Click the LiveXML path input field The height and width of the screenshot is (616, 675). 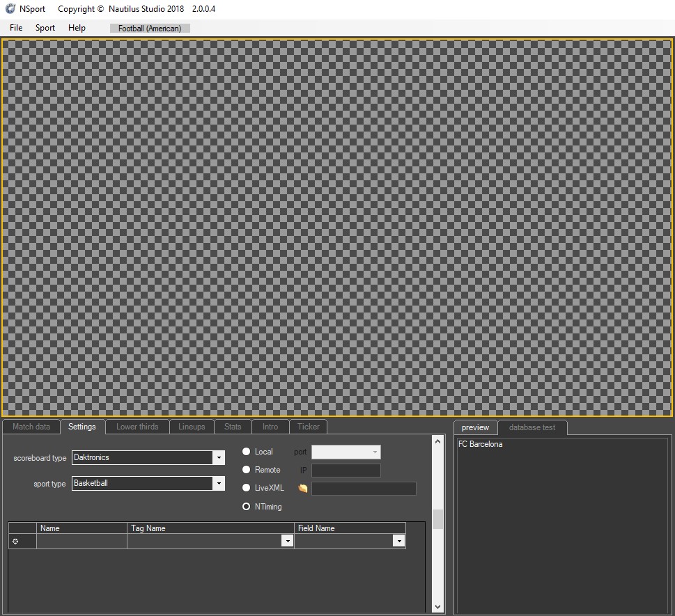coord(364,489)
